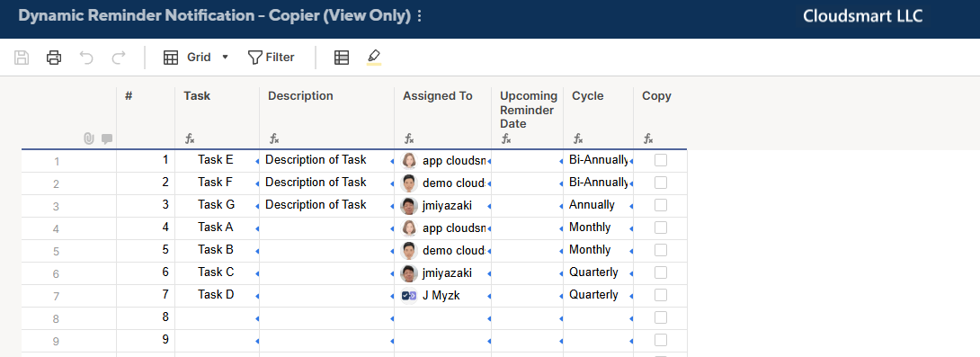Open the sheet title kebab menu

419,16
